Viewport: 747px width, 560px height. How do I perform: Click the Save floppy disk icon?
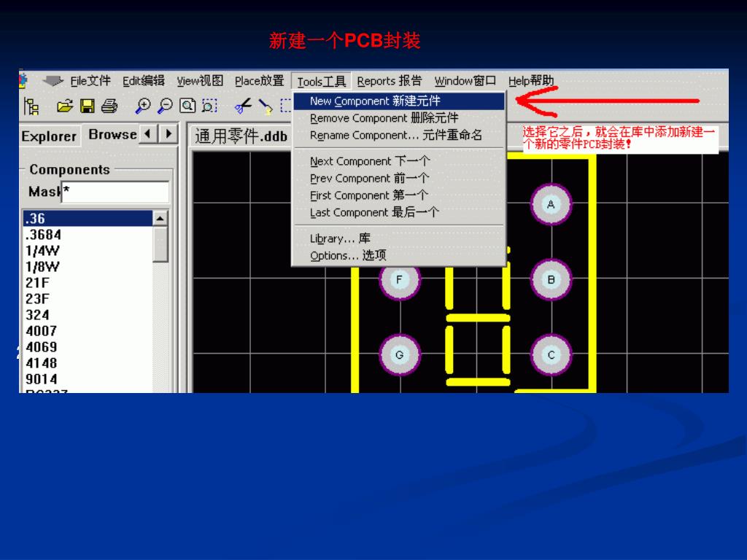coord(88,106)
